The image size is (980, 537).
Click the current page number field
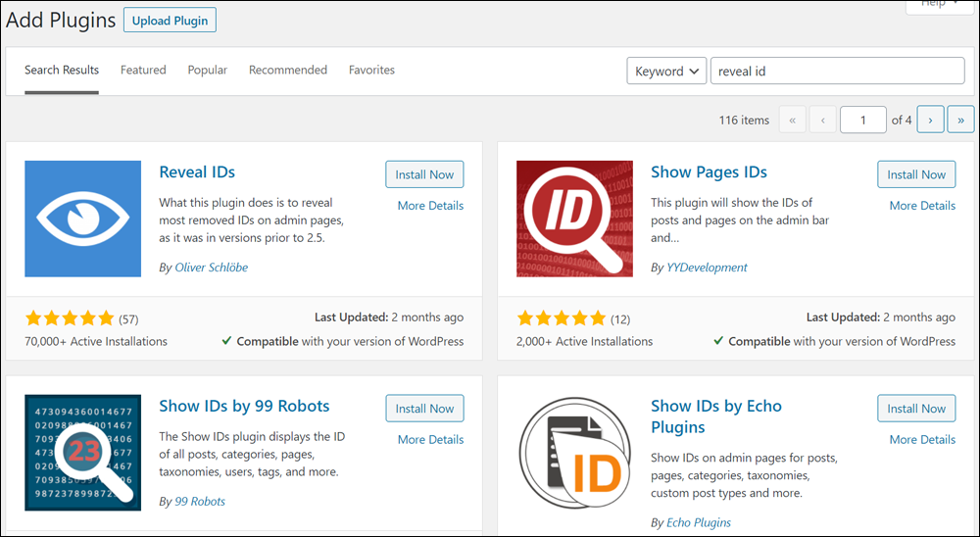863,120
